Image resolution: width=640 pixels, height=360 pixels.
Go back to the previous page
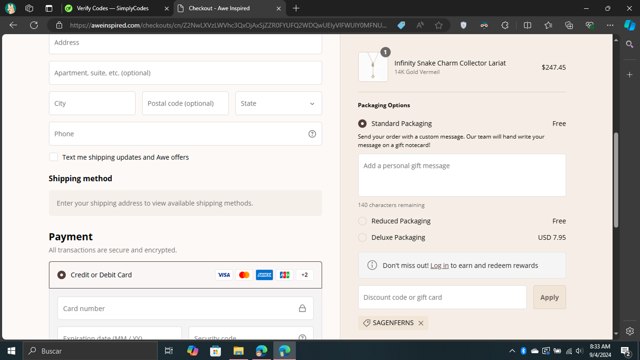point(13,25)
